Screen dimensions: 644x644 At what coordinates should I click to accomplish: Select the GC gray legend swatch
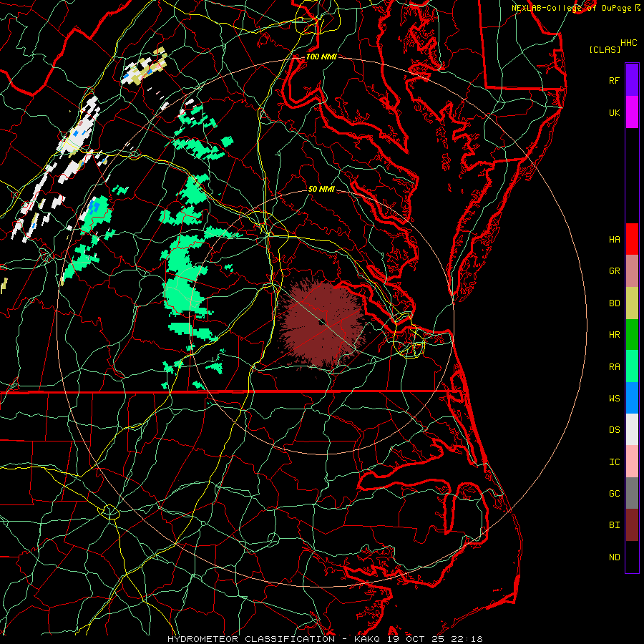[x=632, y=493]
